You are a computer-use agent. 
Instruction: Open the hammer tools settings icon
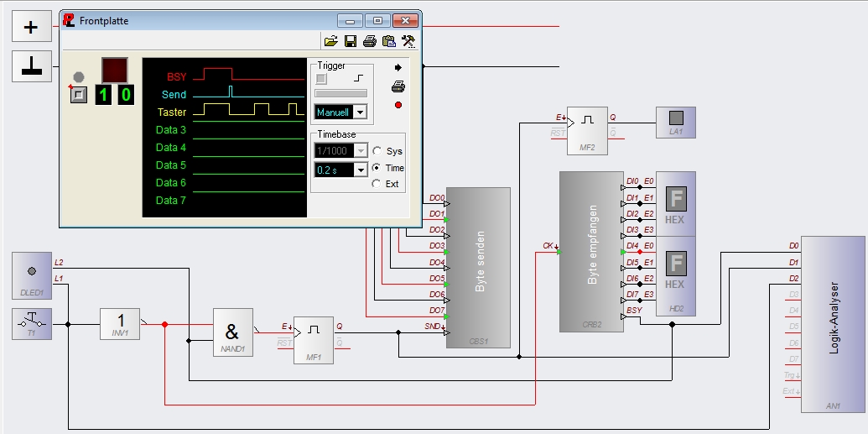408,41
